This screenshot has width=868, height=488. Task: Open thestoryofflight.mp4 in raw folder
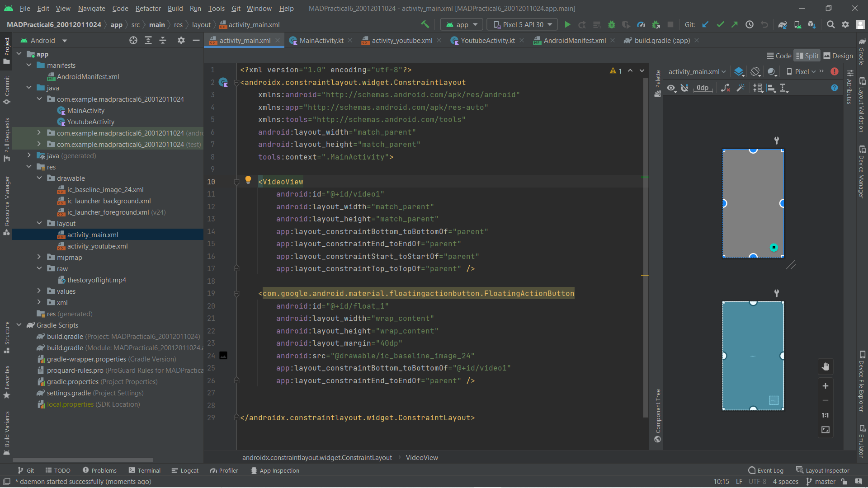pos(96,280)
